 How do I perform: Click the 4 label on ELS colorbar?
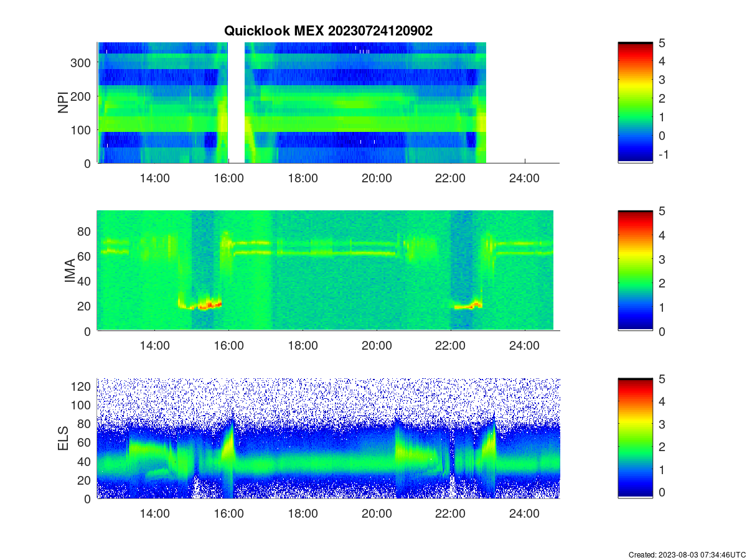click(x=662, y=401)
